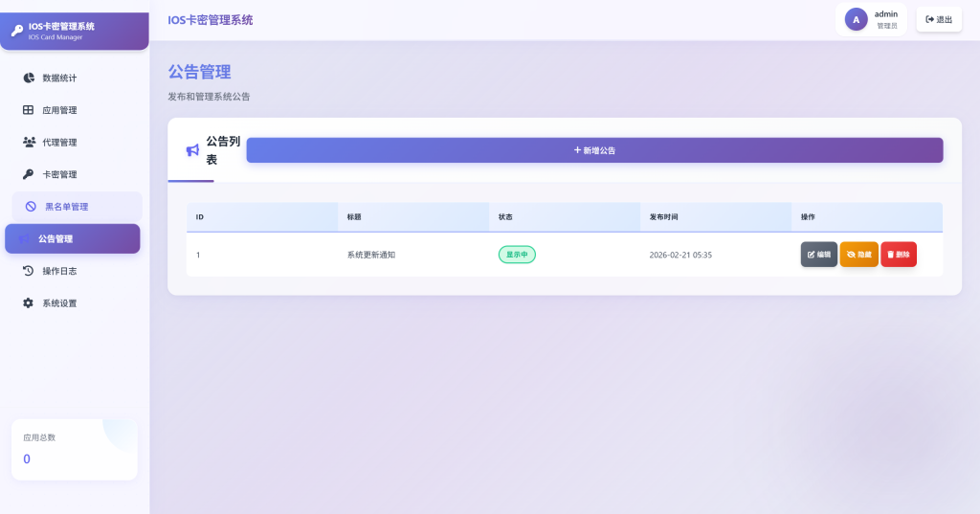The height and width of the screenshot is (514, 980).
Task: Edit the 系统更新通知 announcement
Action: pyautogui.click(x=818, y=255)
